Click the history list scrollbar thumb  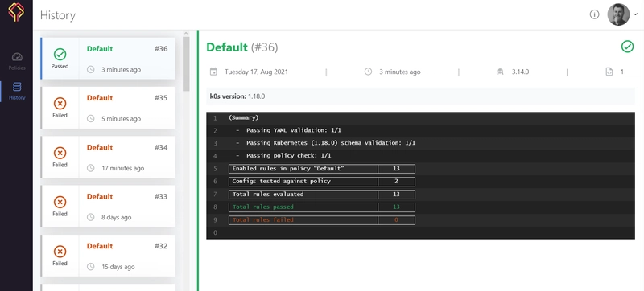coord(186,64)
